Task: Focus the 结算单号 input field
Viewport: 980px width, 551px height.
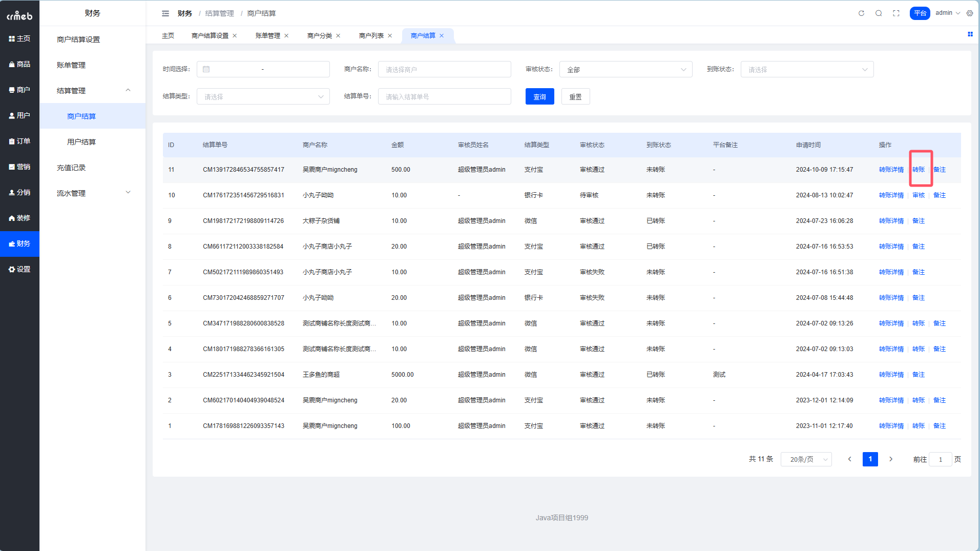Action: tap(444, 97)
